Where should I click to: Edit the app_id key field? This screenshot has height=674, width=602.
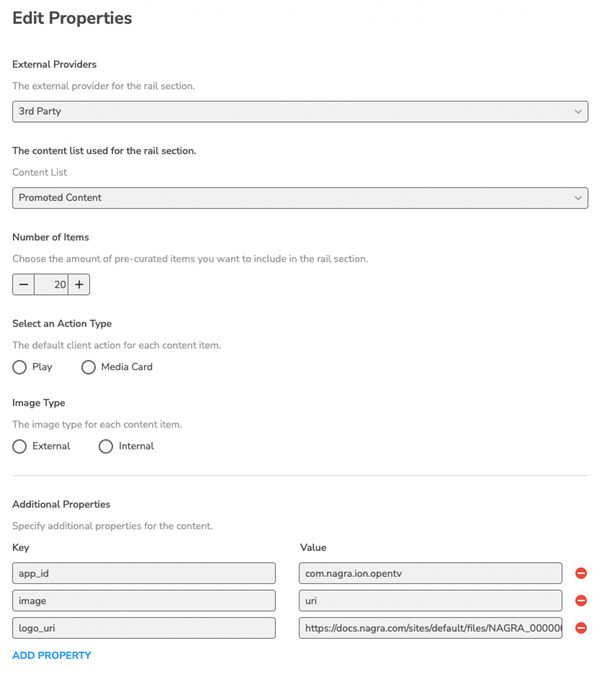tap(144, 573)
